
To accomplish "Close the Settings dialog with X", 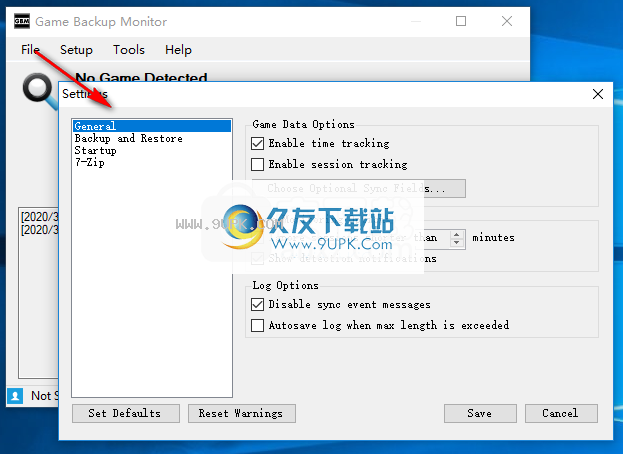I will 598,94.
